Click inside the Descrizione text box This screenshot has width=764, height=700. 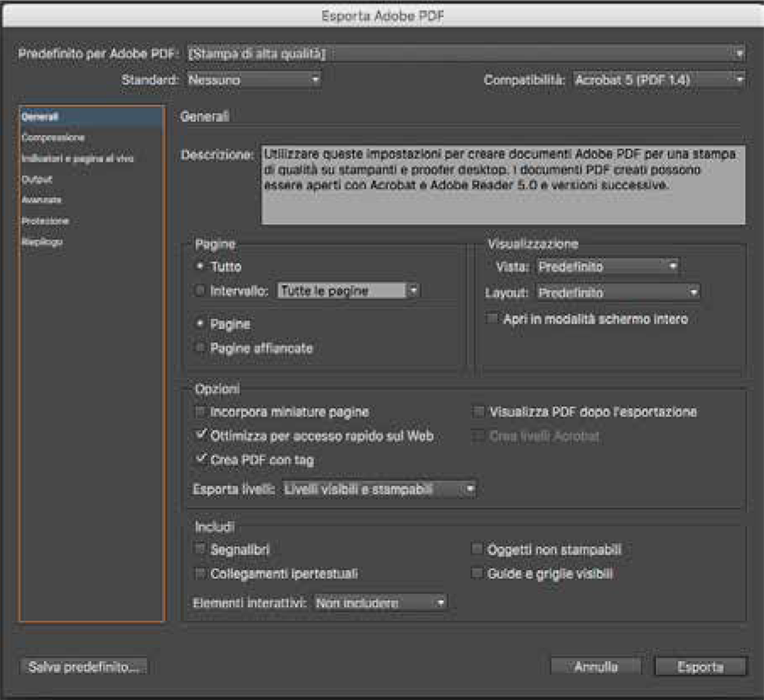(503, 185)
